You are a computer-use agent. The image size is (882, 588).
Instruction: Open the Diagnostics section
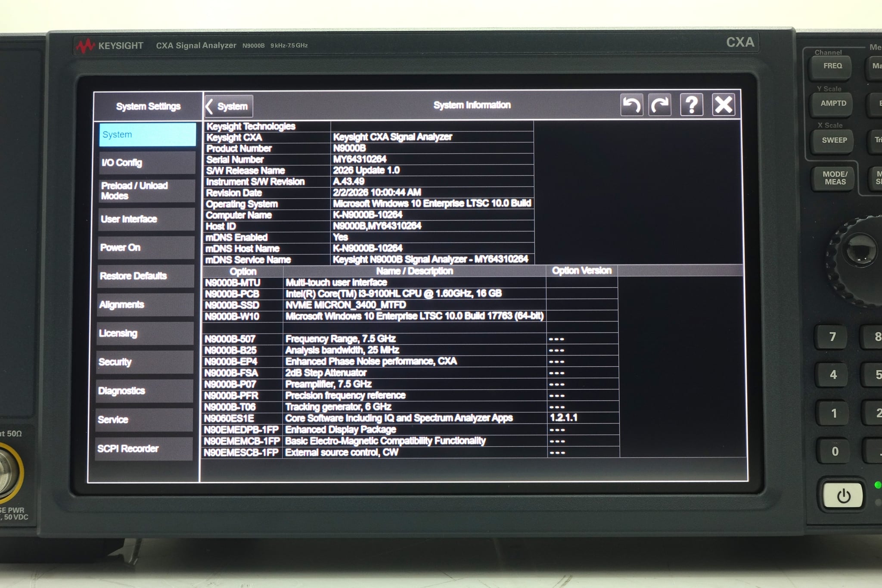click(144, 391)
